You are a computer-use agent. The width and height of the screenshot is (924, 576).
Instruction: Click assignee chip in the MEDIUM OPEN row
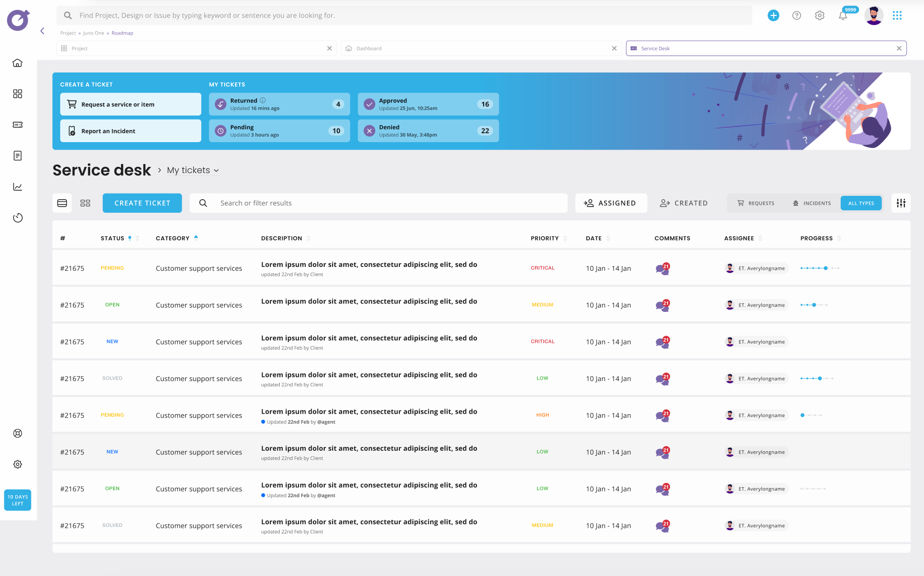[x=756, y=305]
